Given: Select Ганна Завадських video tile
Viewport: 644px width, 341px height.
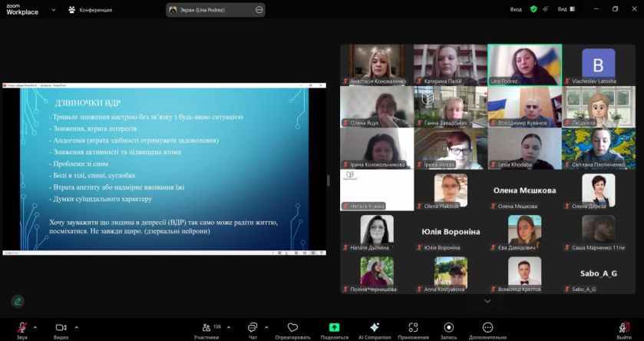Looking at the screenshot, I should pos(451,107).
